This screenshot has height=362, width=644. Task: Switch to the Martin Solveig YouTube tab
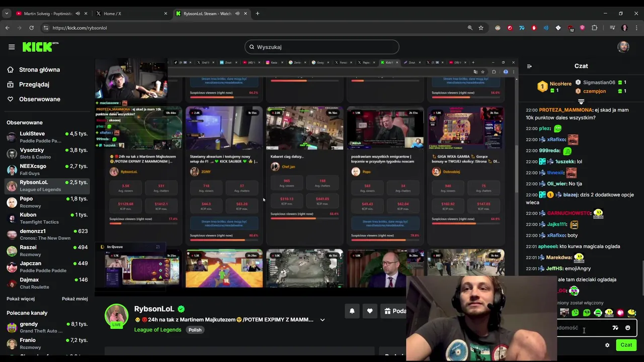pos(48,14)
